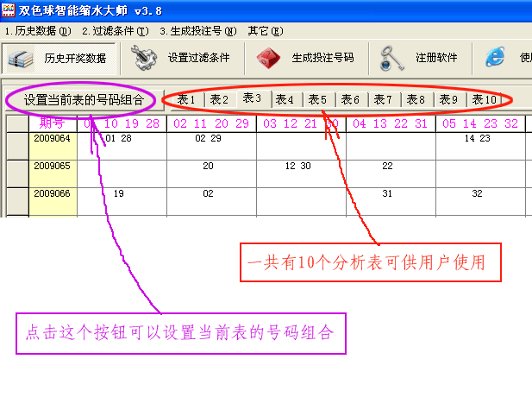Open the 2.过滤条件(T) menu
Screen dimensions: 532x397
point(116,31)
